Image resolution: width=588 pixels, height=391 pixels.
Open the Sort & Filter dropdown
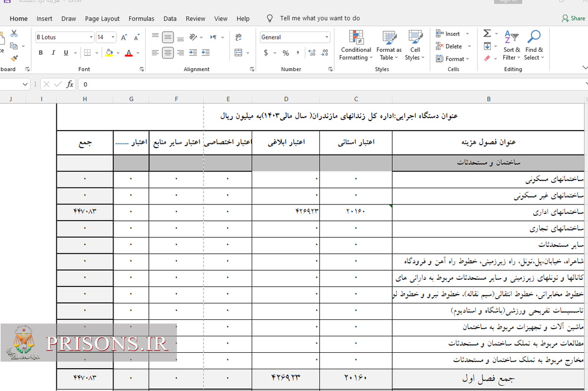(x=512, y=45)
